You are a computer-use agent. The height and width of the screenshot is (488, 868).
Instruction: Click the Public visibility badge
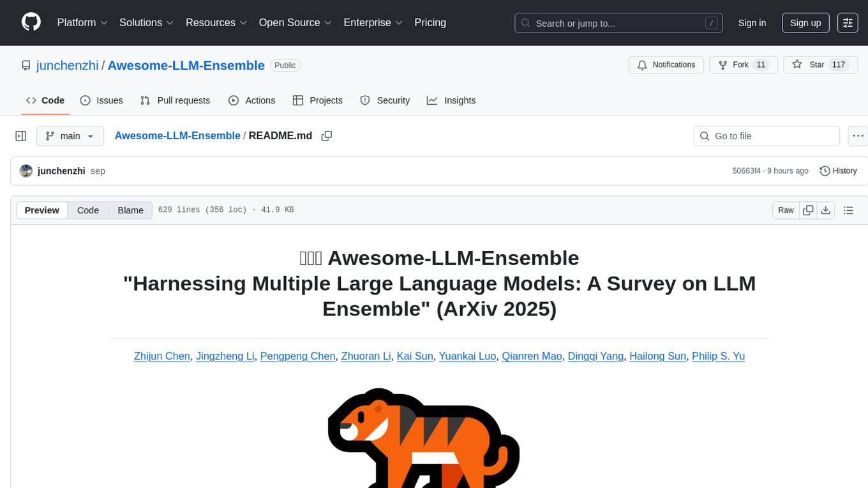[x=285, y=65]
